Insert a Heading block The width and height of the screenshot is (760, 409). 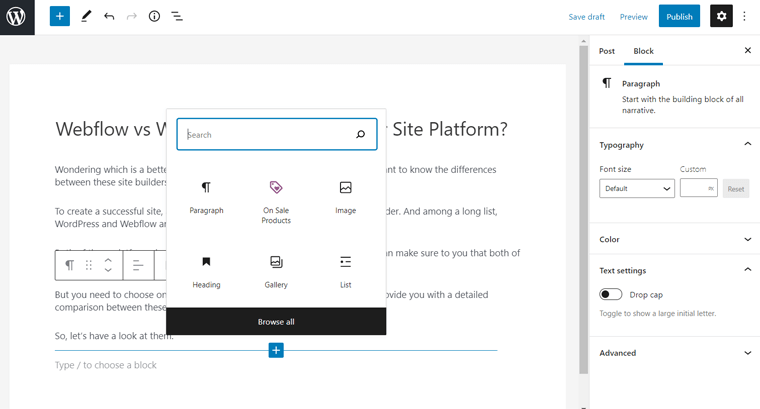[x=206, y=272]
